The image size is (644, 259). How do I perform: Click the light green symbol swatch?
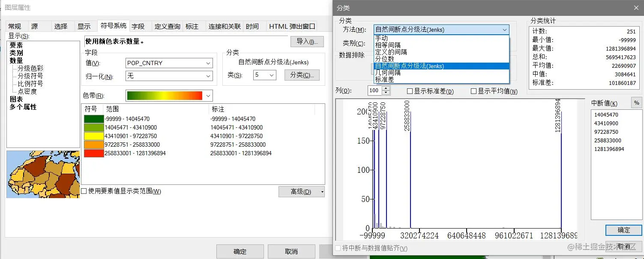(x=94, y=127)
